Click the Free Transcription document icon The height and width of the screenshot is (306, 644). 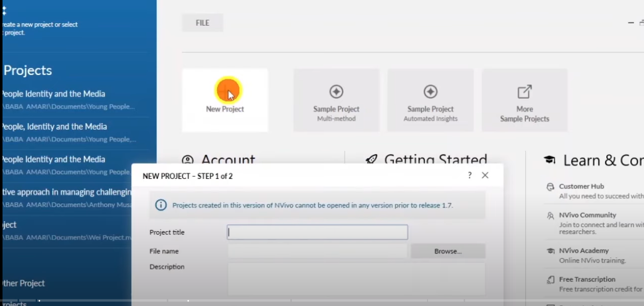(550, 279)
